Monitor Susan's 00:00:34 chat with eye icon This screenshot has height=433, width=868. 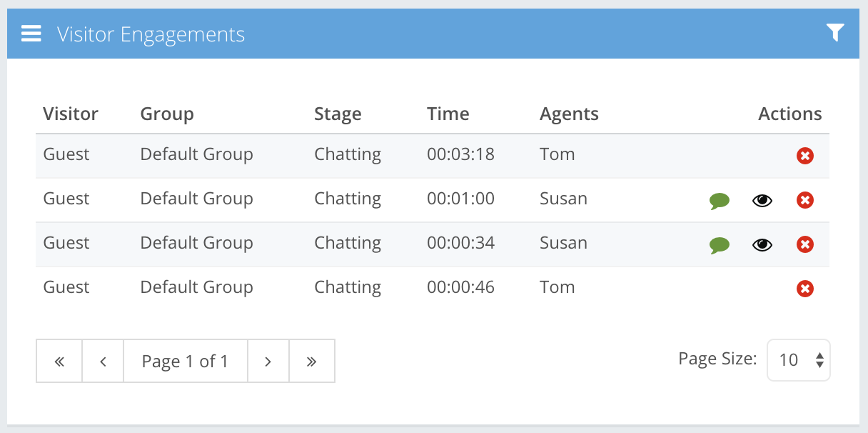[762, 245]
